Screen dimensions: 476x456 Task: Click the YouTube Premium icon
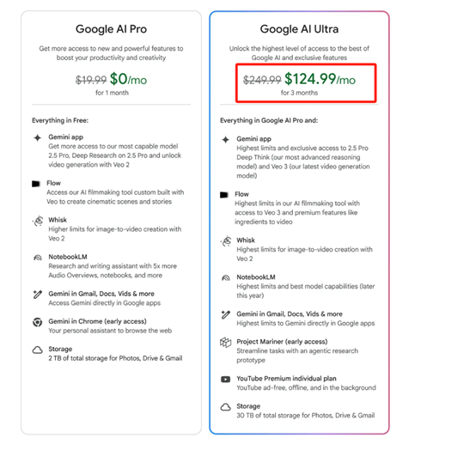(226, 380)
